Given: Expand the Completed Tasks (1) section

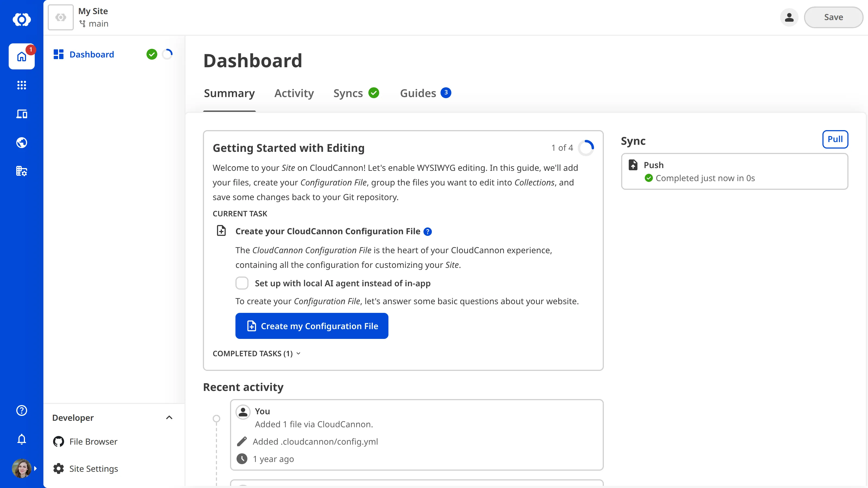Looking at the screenshot, I should click(x=256, y=354).
